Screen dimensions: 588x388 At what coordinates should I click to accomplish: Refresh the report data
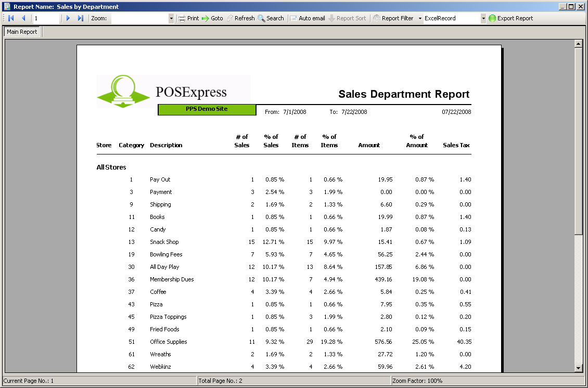(x=240, y=18)
